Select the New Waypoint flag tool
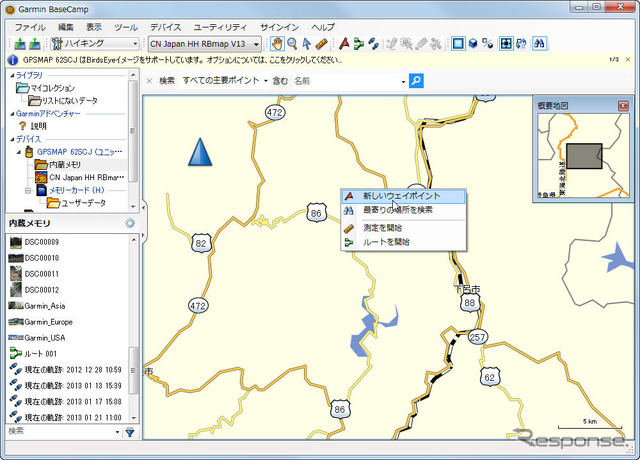Screen dimensions: 640x460 point(344,43)
